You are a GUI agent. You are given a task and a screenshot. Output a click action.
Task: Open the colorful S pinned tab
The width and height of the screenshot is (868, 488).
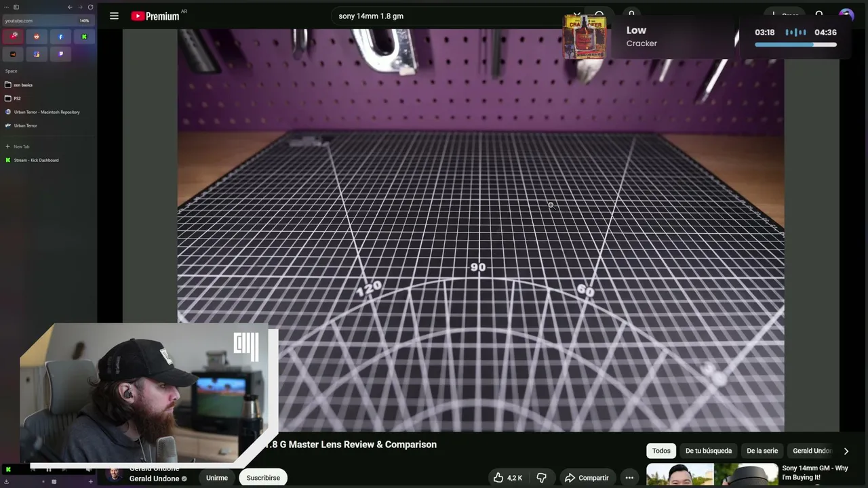tap(37, 54)
